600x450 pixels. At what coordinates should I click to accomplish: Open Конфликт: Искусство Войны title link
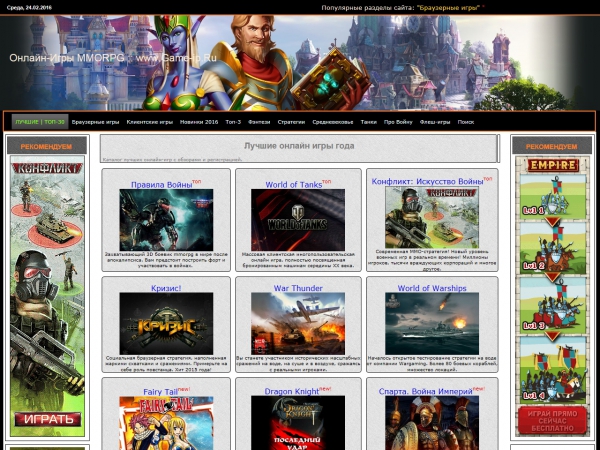point(427,181)
